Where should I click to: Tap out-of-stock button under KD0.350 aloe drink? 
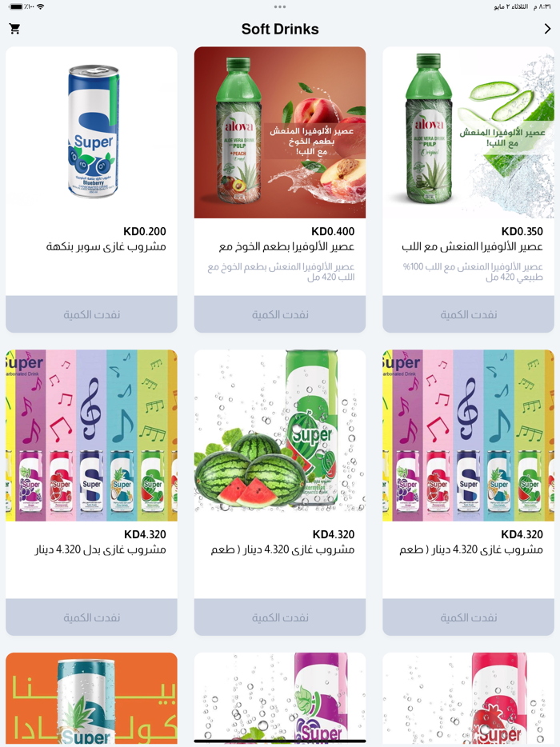[x=468, y=314]
